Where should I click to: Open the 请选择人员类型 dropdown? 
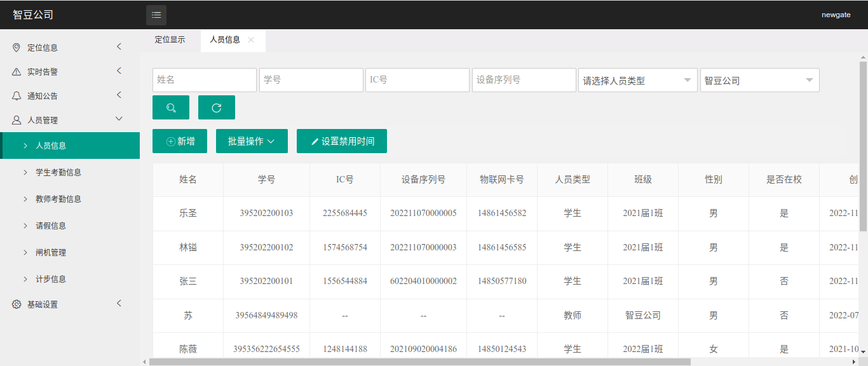pyautogui.click(x=637, y=80)
